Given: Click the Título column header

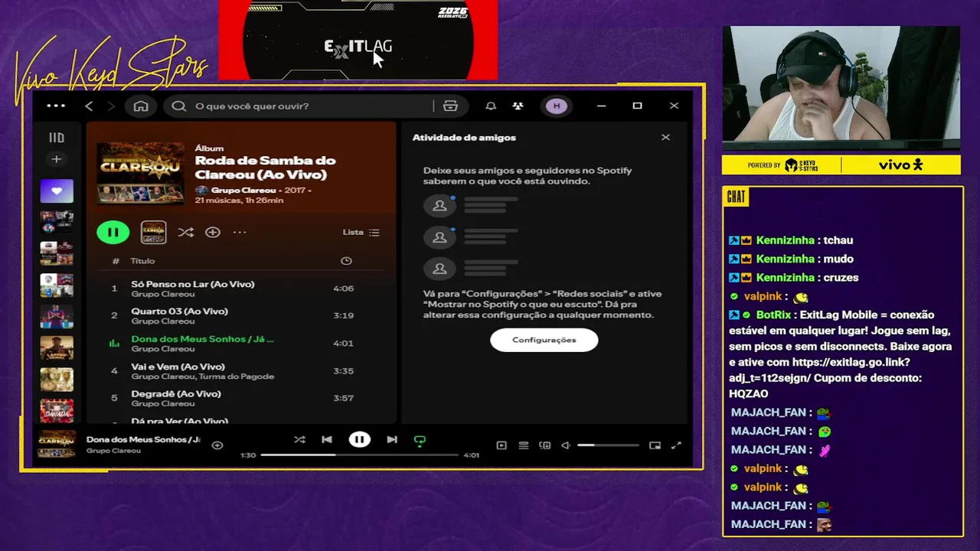Looking at the screenshot, I should coord(142,261).
